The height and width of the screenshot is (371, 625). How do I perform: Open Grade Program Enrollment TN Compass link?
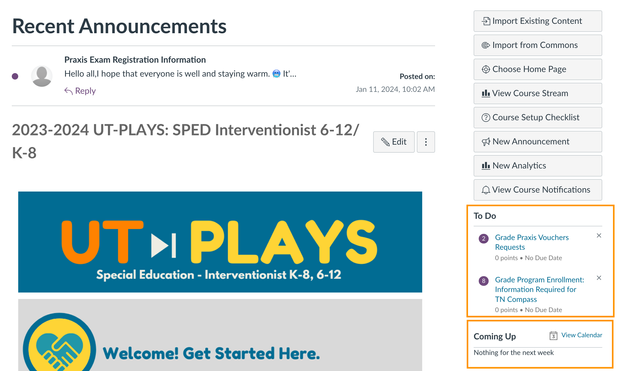[539, 289]
